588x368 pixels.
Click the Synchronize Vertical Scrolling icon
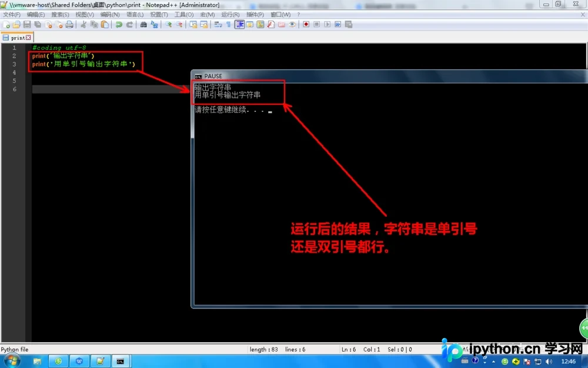[x=193, y=24]
